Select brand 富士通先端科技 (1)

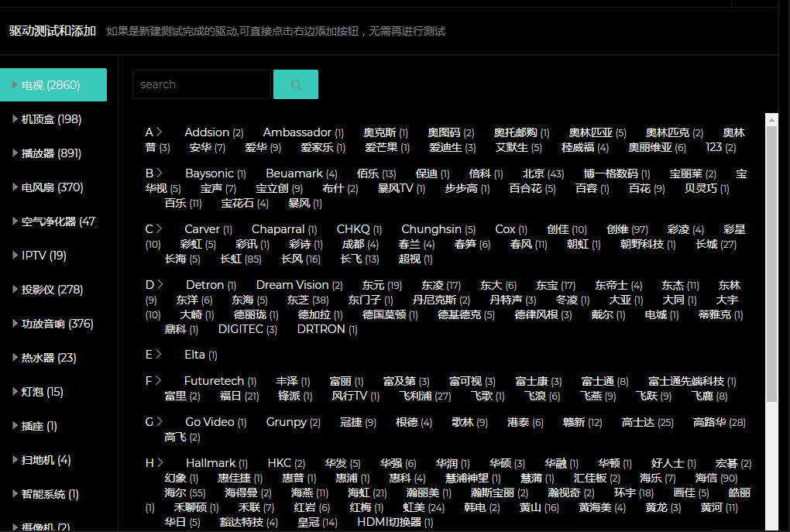[692, 381]
